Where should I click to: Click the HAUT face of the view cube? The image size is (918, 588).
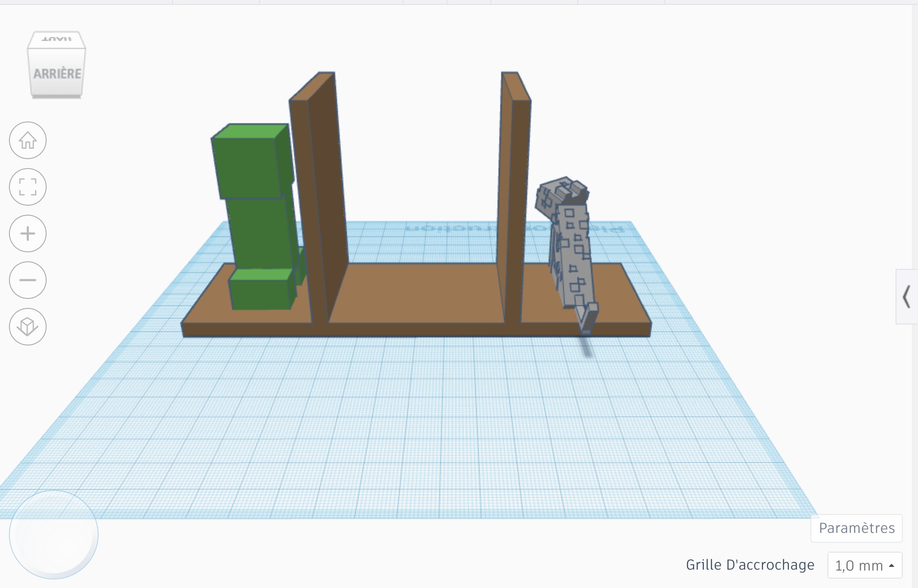coord(57,40)
